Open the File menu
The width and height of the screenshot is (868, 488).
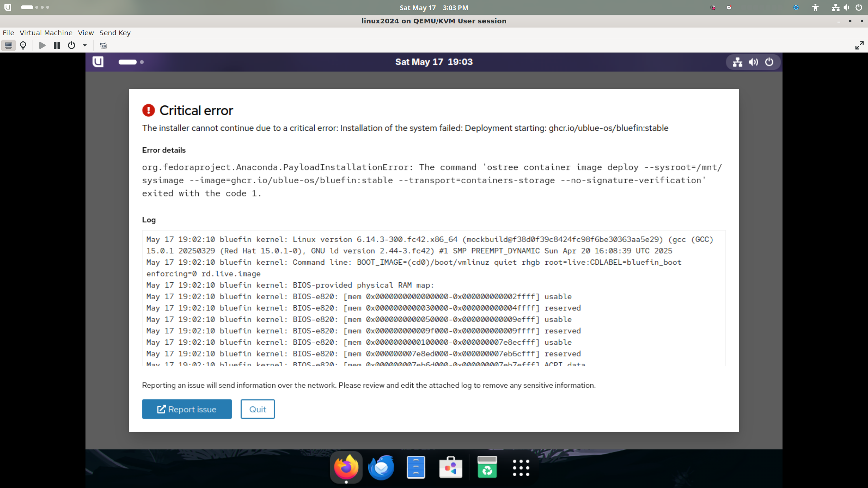[x=8, y=33]
